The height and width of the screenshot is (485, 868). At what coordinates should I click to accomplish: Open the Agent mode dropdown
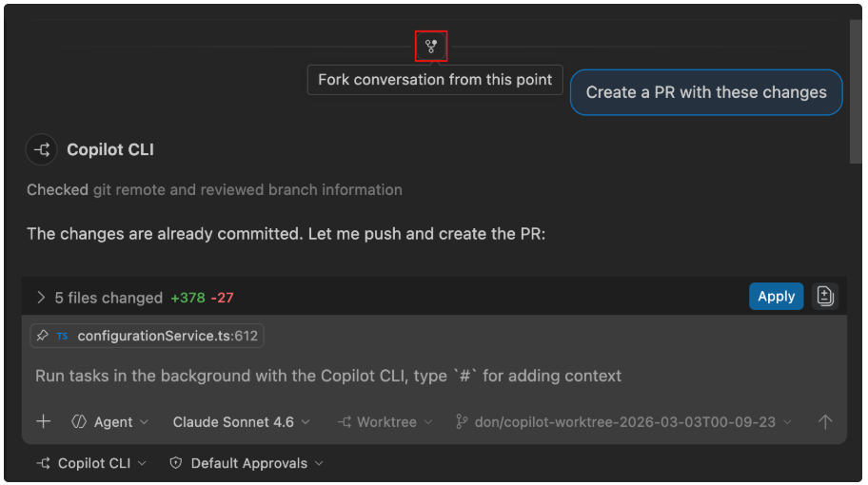coord(110,422)
